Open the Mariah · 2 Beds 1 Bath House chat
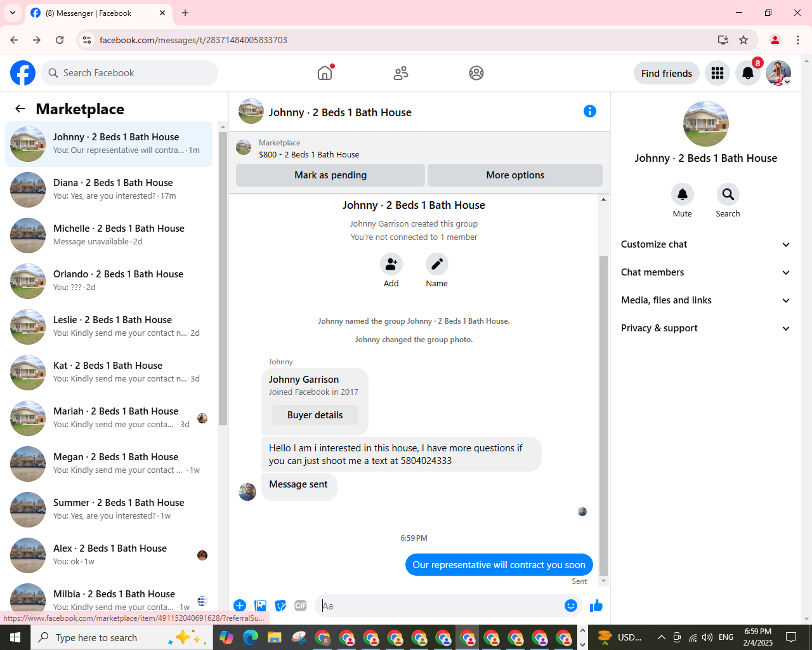Image resolution: width=812 pixels, height=650 pixels. [x=109, y=418]
